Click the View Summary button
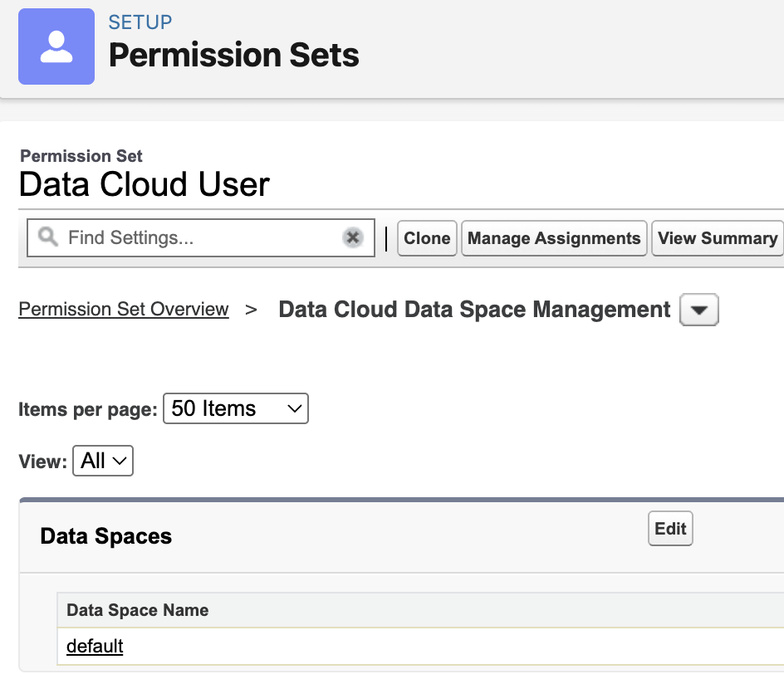 click(x=717, y=238)
